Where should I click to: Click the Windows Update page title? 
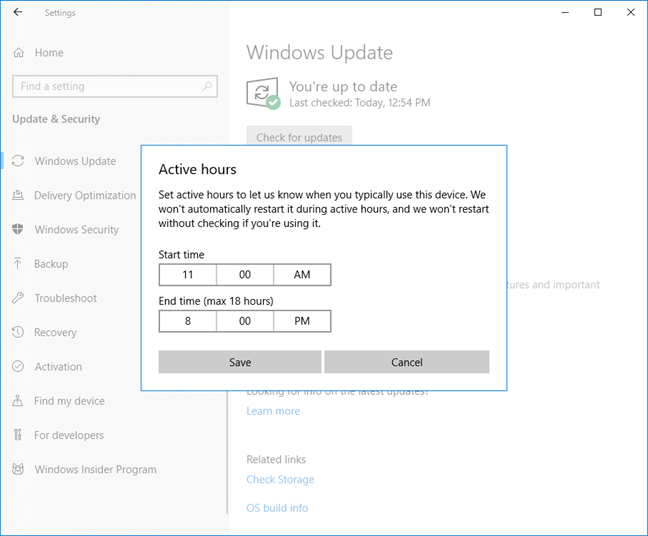click(x=319, y=53)
